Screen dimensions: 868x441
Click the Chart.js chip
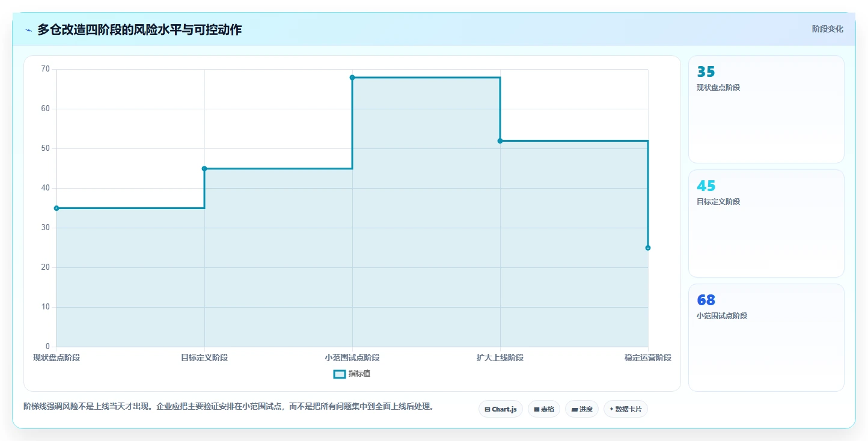(x=501, y=409)
